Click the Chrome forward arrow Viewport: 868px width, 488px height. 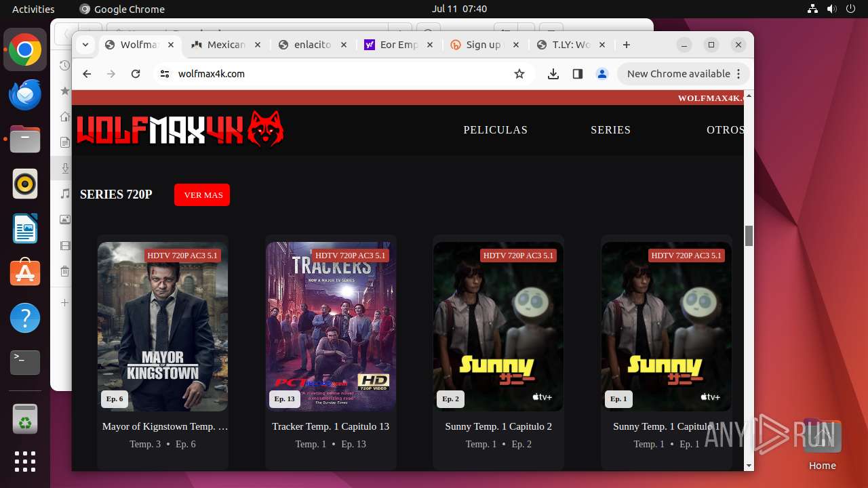pos(111,74)
